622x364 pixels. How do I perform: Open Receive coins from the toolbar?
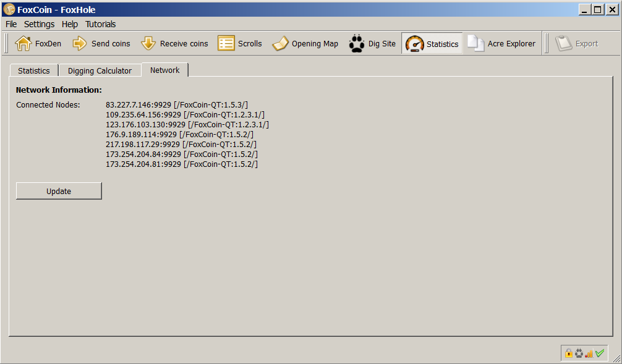click(174, 44)
